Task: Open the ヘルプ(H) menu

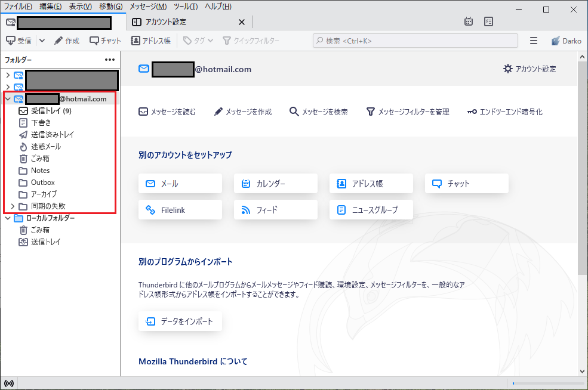Action: point(218,7)
